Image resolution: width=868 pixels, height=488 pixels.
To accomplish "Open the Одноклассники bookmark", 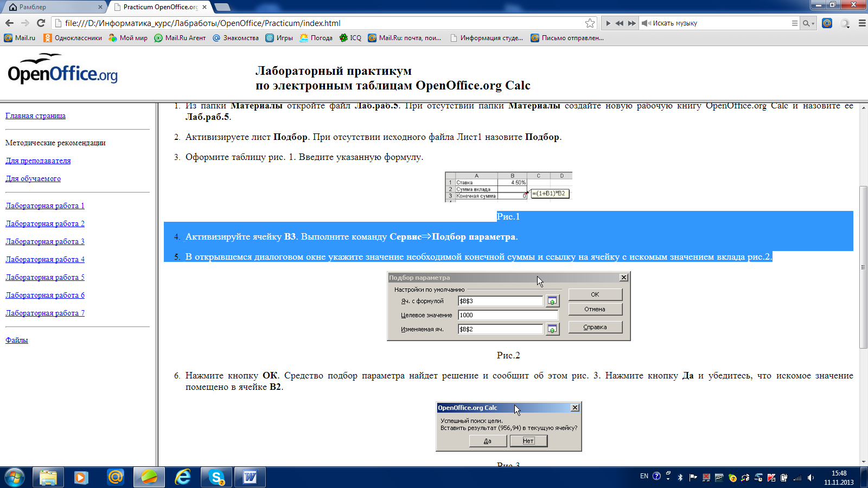I will pos(73,38).
